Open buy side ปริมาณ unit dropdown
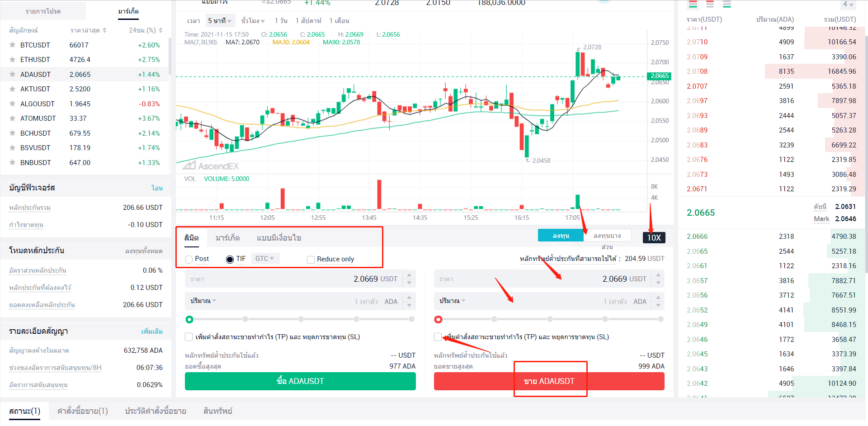Screen dimensions: 868x426 coord(203,301)
